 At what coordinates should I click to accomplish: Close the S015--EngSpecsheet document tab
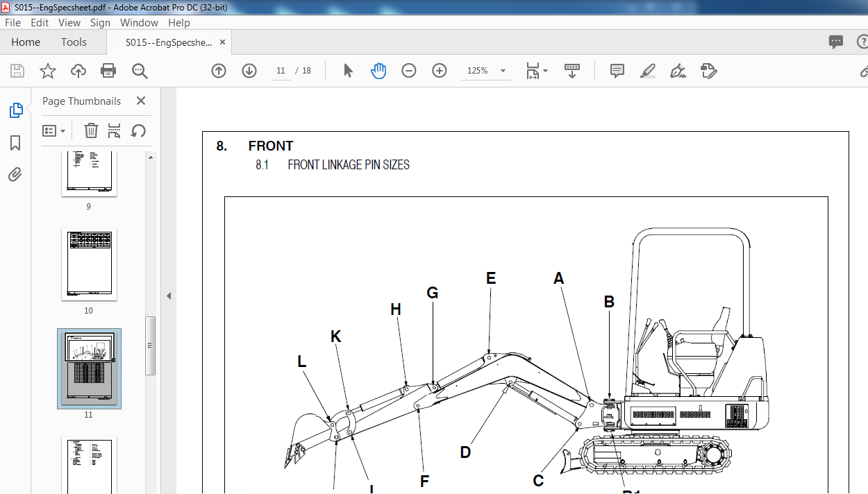coord(223,42)
